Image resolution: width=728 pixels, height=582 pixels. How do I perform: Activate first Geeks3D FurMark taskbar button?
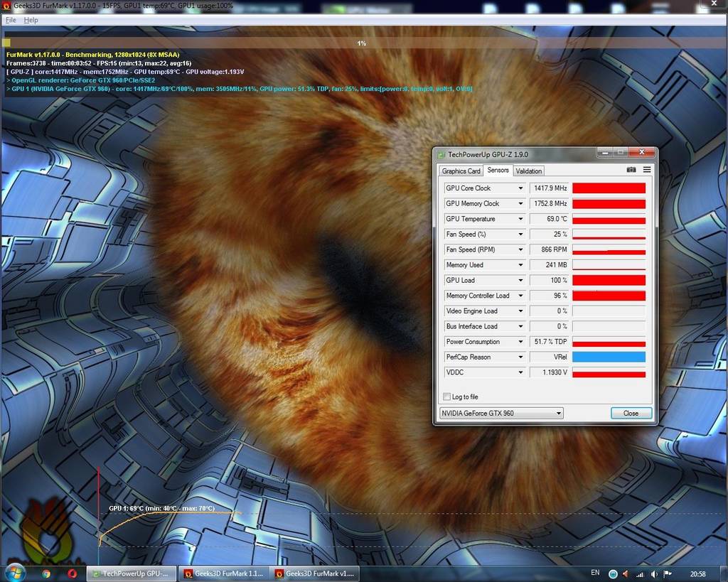click(x=224, y=573)
